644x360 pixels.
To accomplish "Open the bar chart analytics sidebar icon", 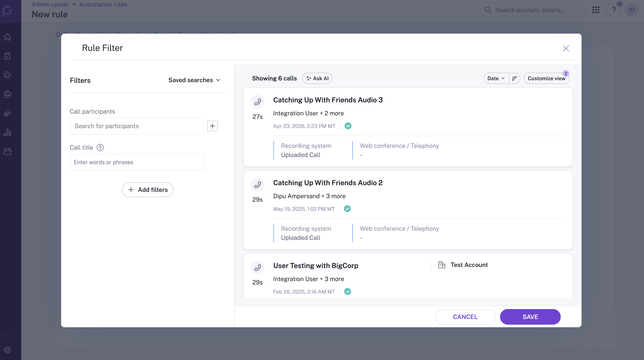I will tap(7, 132).
